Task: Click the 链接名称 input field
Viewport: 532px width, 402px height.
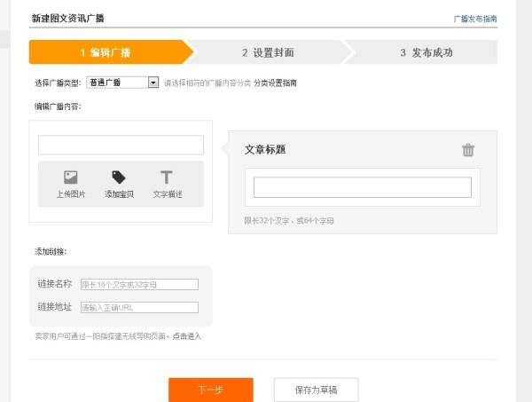Action: tap(139, 284)
